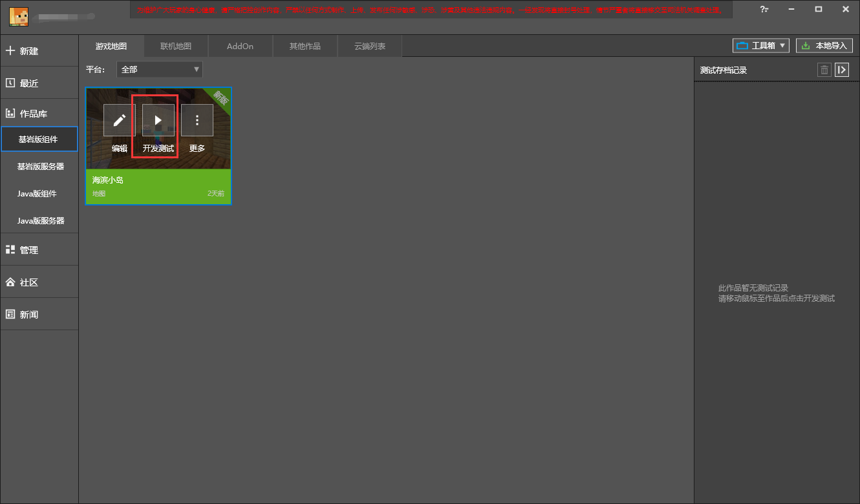Open 新闻 in the sidebar
This screenshot has height=504, width=860.
point(39,314)
